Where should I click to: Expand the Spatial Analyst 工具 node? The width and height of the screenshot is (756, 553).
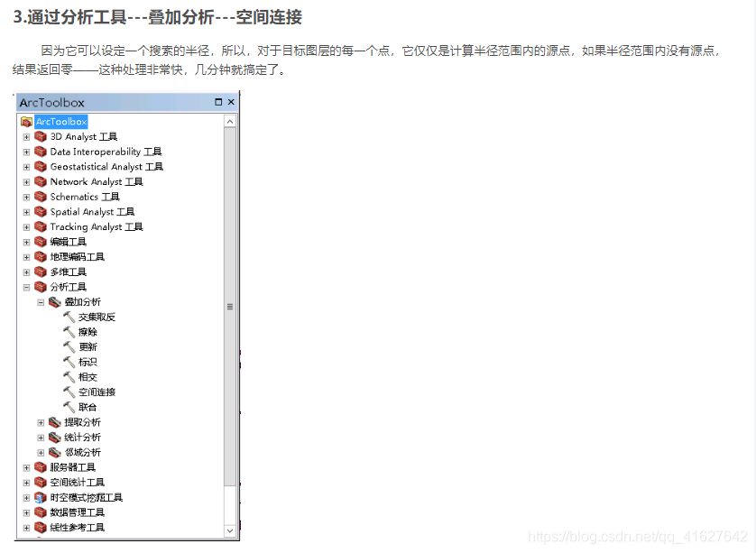coord(26,212)
